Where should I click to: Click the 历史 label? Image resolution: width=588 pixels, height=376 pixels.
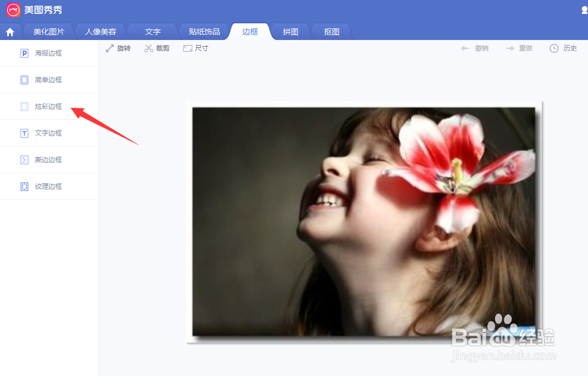570,48
